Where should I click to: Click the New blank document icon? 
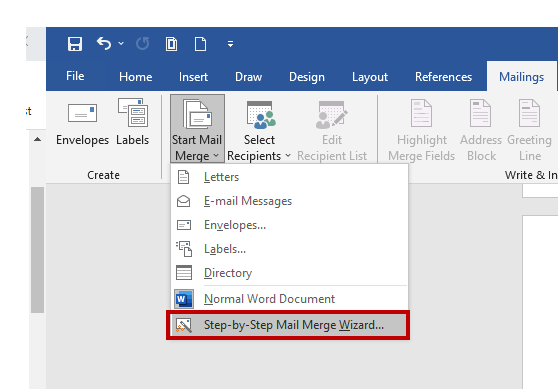pos(200,44)
